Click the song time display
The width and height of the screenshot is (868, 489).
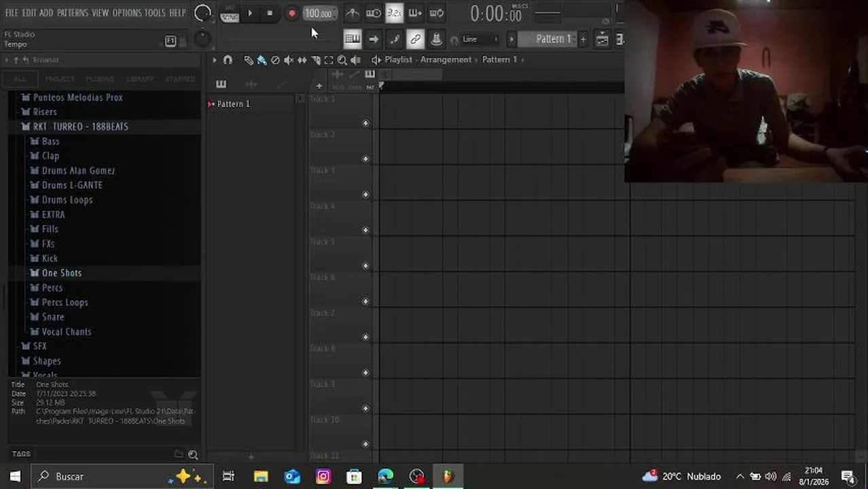498,13
